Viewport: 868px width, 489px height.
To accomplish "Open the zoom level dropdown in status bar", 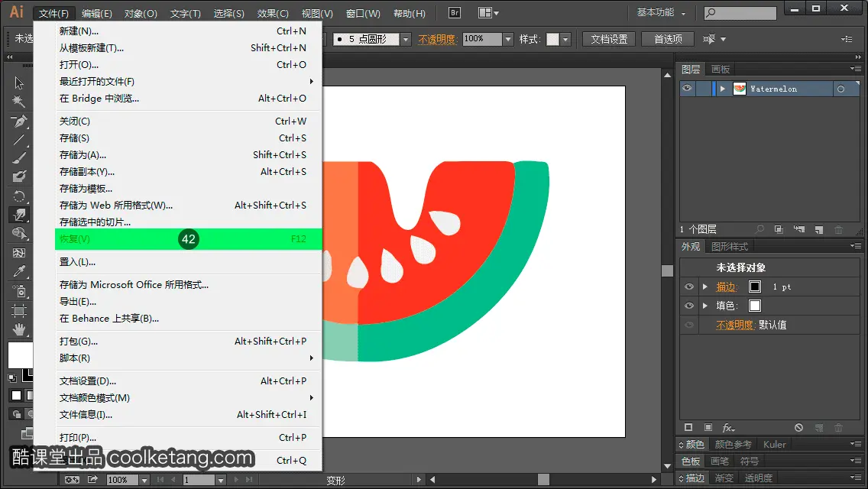I will coord(144,480).
